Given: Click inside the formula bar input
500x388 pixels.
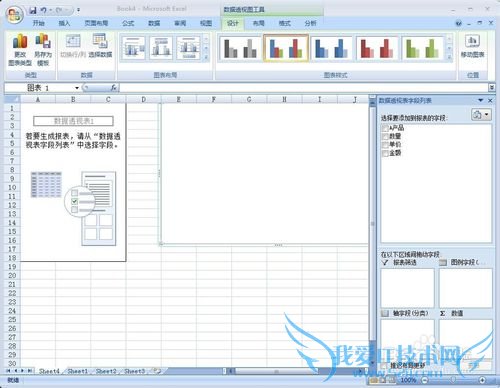Looking at the screenshot, I should tap(303, 88).
